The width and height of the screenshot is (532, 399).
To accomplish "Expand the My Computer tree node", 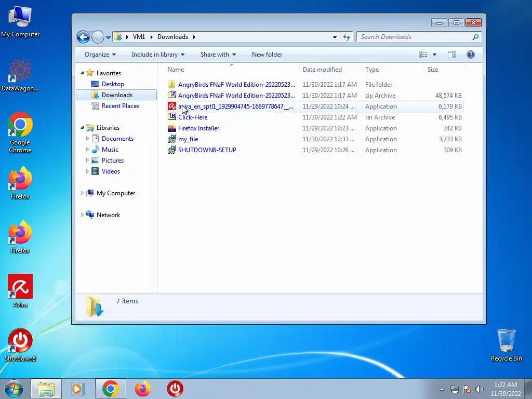I will (82, 193).
